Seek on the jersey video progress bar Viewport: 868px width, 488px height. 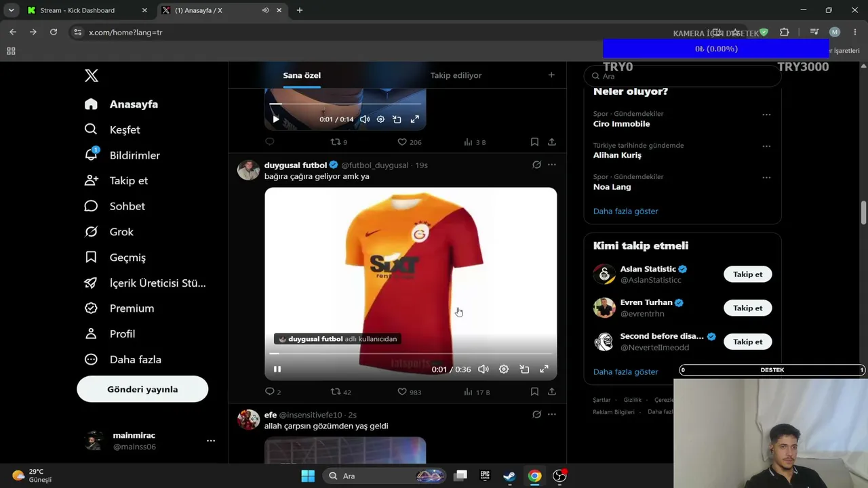(410, 354)
